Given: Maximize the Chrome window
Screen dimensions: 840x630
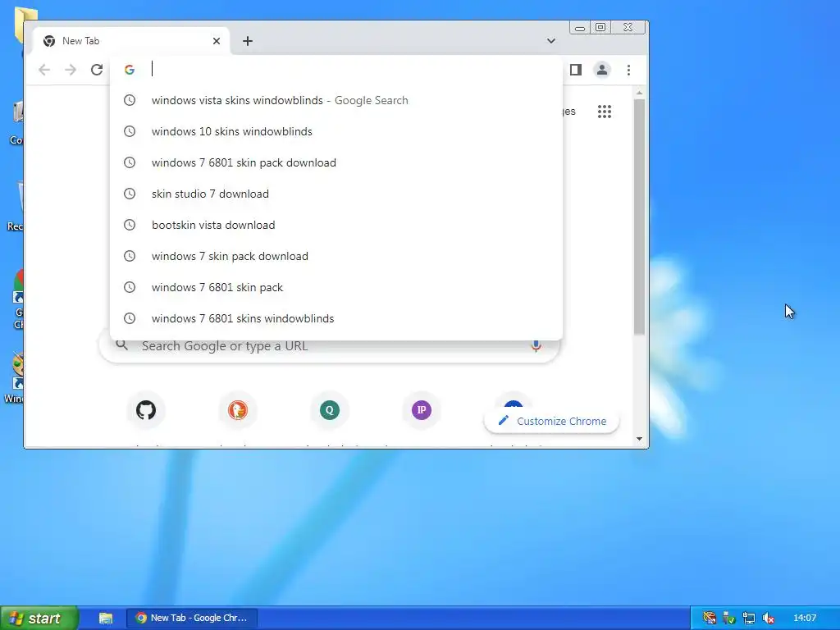Looking at the screenshot, I should [x=600, y=27].
